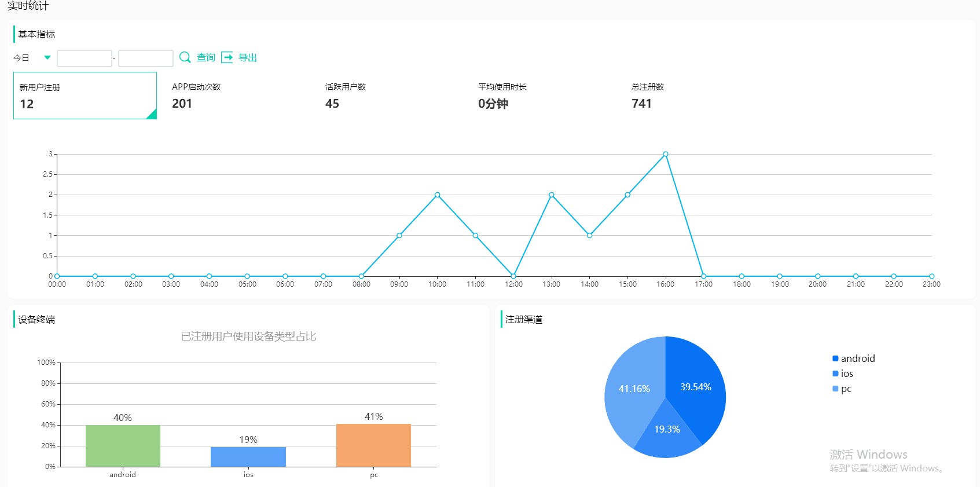Toggle android legend swatch in pie chart
980x487 pixels.
[835, 358]
